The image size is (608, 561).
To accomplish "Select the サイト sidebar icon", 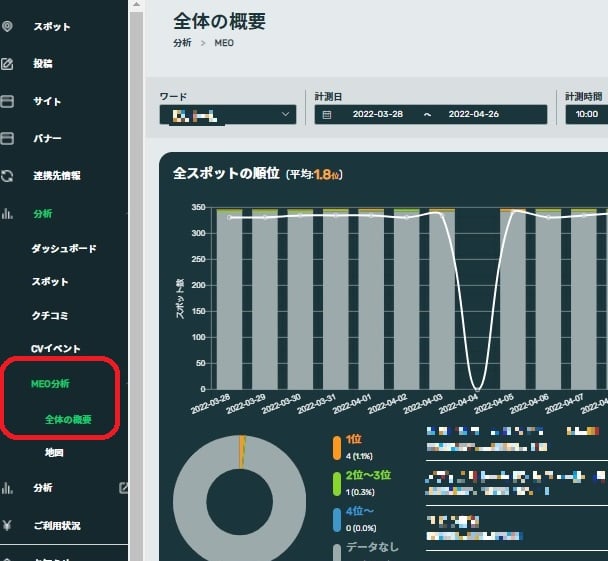I will 7,101.
